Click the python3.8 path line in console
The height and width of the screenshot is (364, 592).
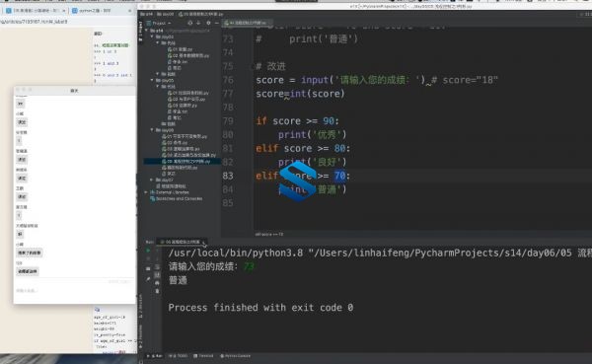click(x=380, y=253)
